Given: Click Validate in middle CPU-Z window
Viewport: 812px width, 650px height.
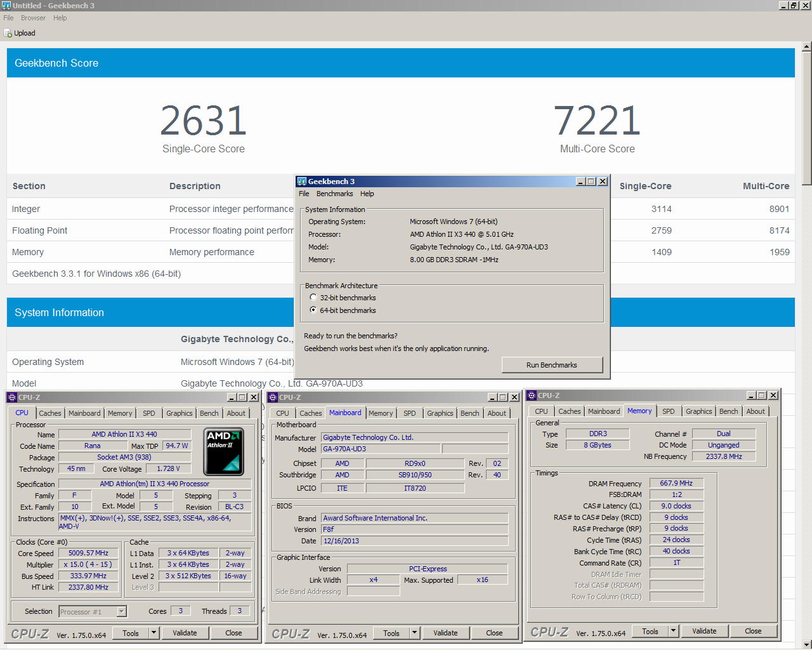Looking at the screenshot, I should 445,633.
